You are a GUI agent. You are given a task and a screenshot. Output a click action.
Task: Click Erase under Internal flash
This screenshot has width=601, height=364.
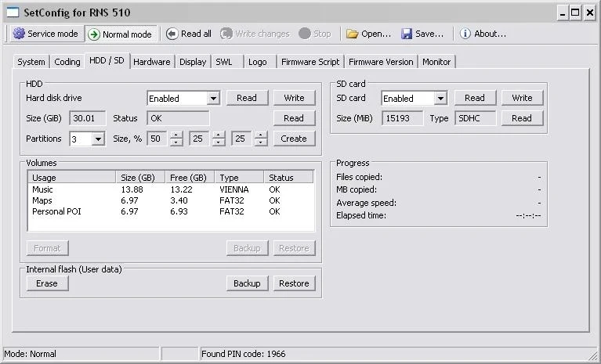pos(47,283)
